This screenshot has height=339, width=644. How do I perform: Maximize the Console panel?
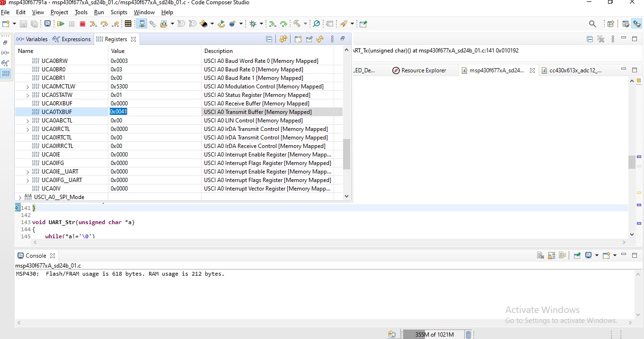tap(635, 255)
